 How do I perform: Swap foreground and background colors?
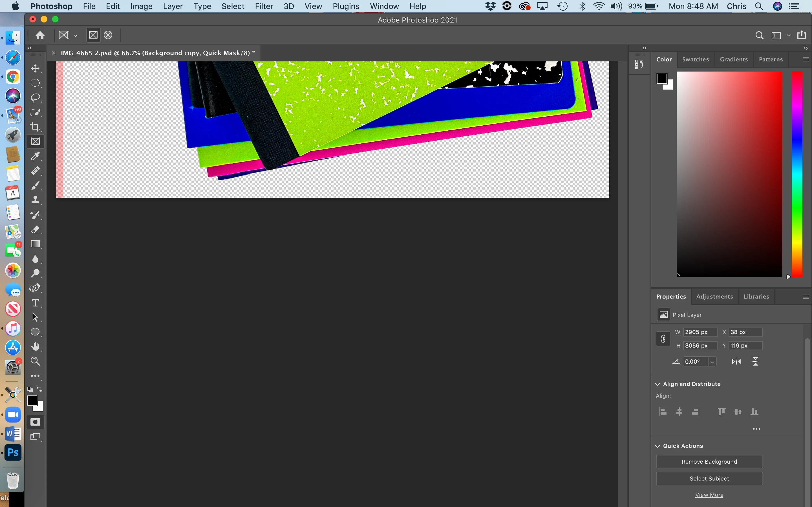(40, 389)
